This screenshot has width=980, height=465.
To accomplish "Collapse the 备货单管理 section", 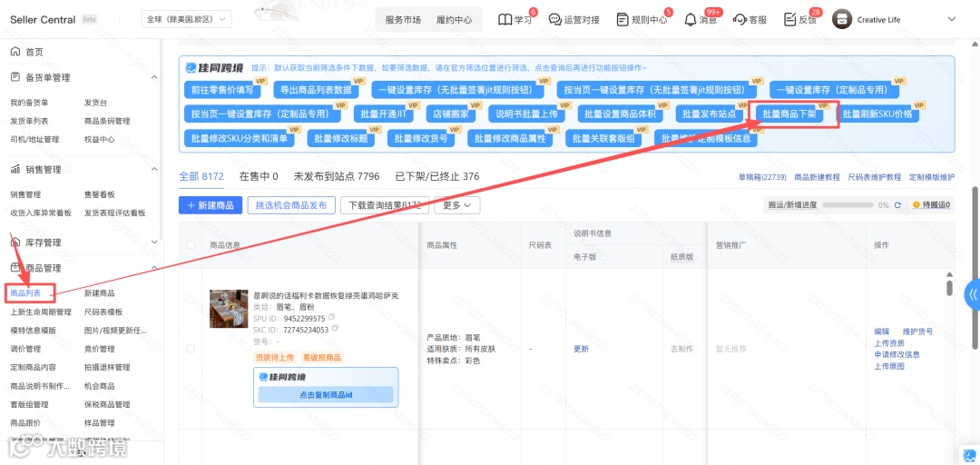I will click(x=154, y=77).
